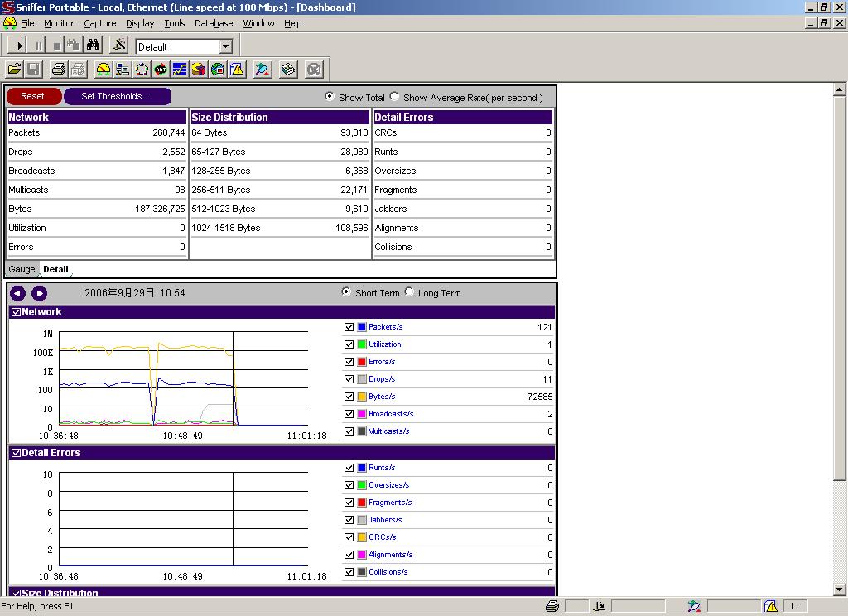Uncheck the Packets/s checkbox

point(349,327)
